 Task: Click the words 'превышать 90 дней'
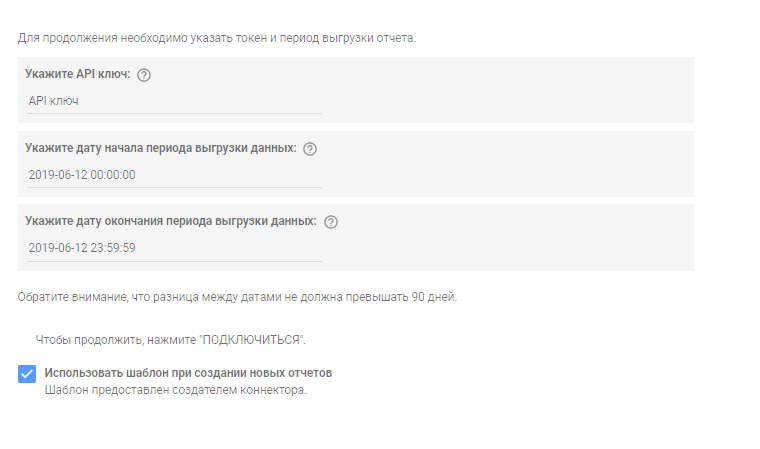point(401,297)
